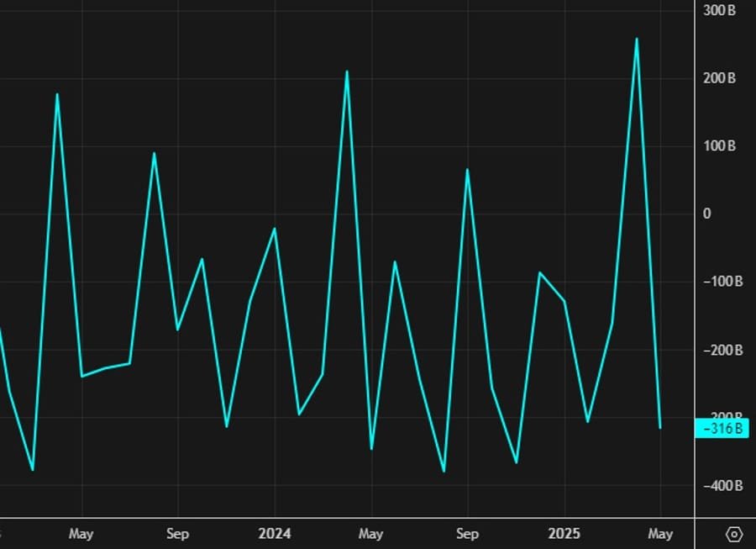Click the Sep label preceding 2025
The image size is (756, 549).
[467, 534]
